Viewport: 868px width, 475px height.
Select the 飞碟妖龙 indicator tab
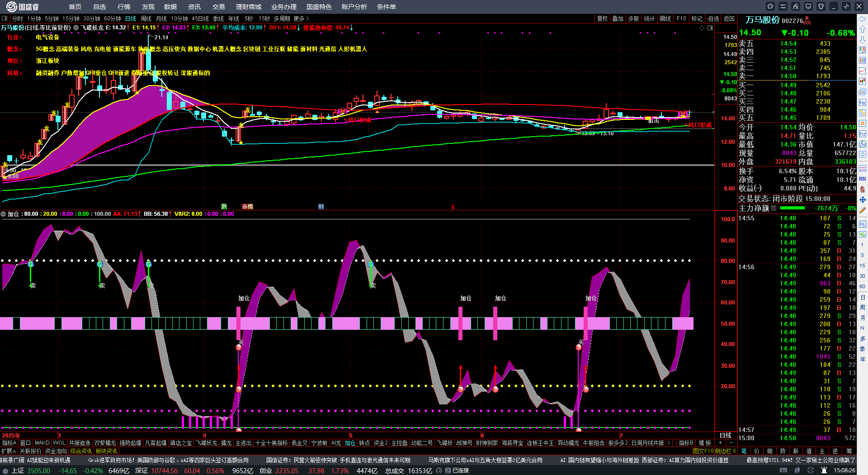[x=206, y=443]
